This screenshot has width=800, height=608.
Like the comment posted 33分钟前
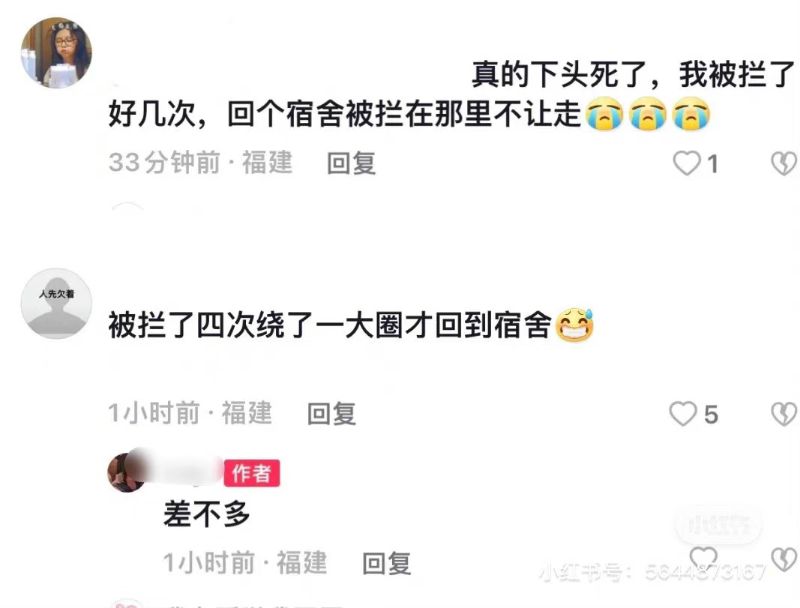687,163
